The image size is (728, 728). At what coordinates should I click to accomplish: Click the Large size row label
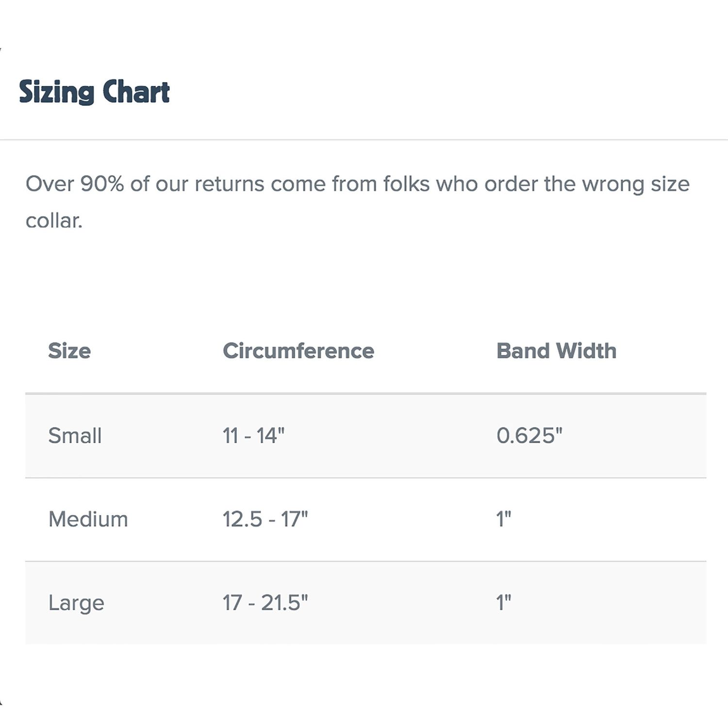click(76, 603)
